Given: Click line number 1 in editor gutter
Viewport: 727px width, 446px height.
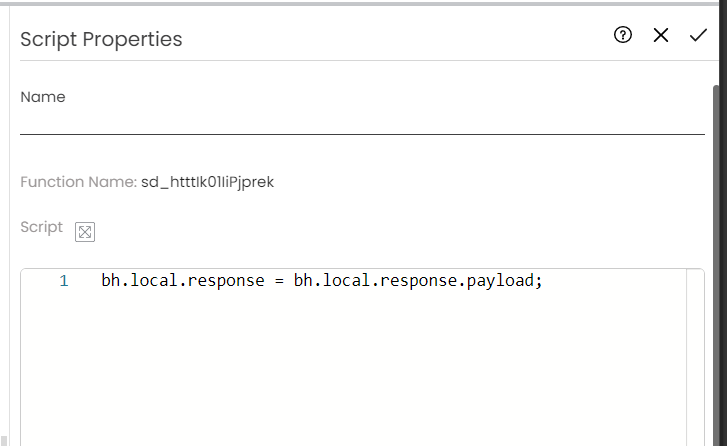Looking at the screenshot, I should tap(64, 281).
